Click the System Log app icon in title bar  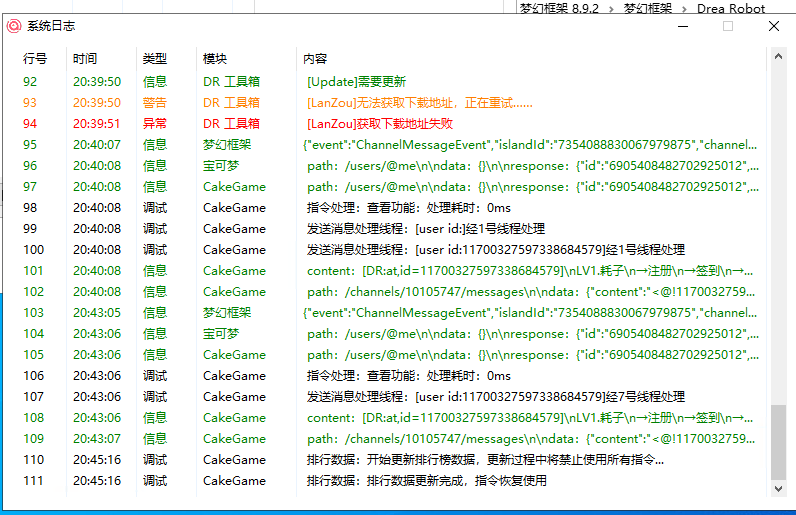(x=14, y=26)
